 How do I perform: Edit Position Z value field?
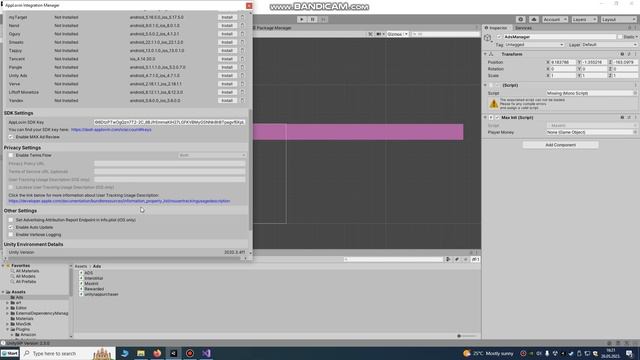click(625, 62)
